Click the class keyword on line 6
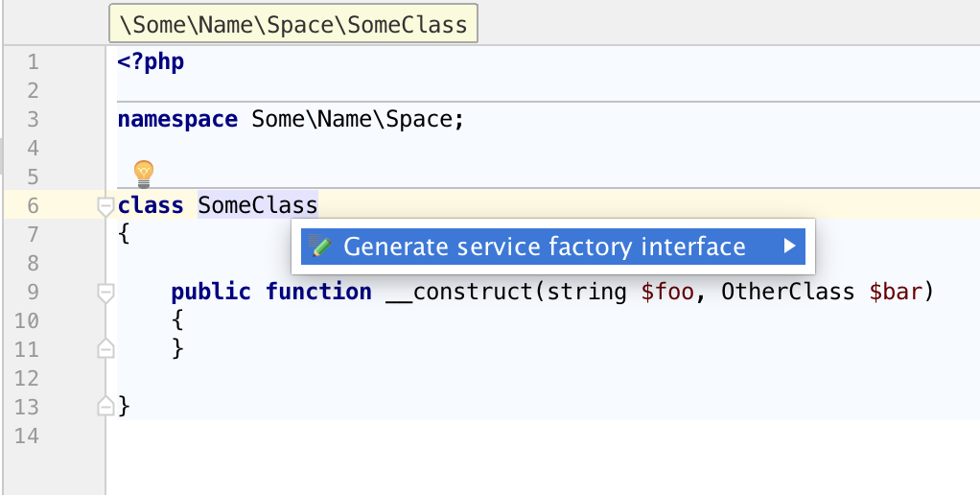 pyautogui.click(x=151, y=205)
